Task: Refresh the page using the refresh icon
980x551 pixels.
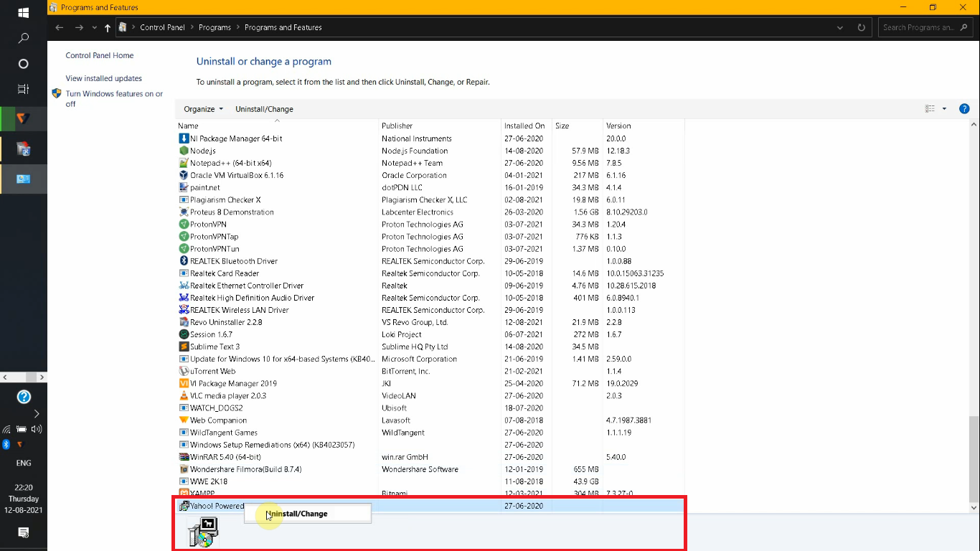Action: (860, 27)
